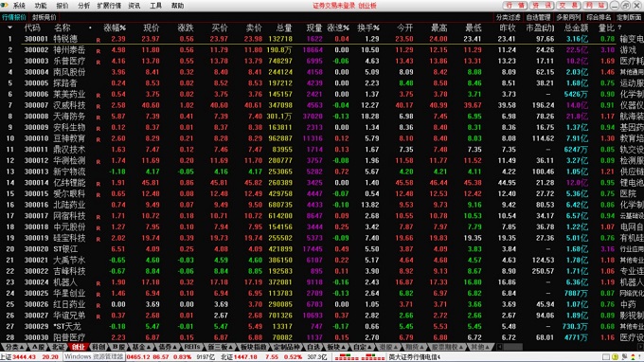Open the dropdown arrow left of 代码 header

point(9,27)
